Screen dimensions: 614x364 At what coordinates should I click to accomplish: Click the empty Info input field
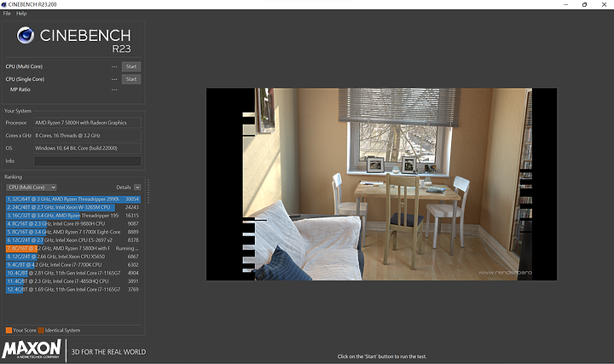tap(87, 161)
